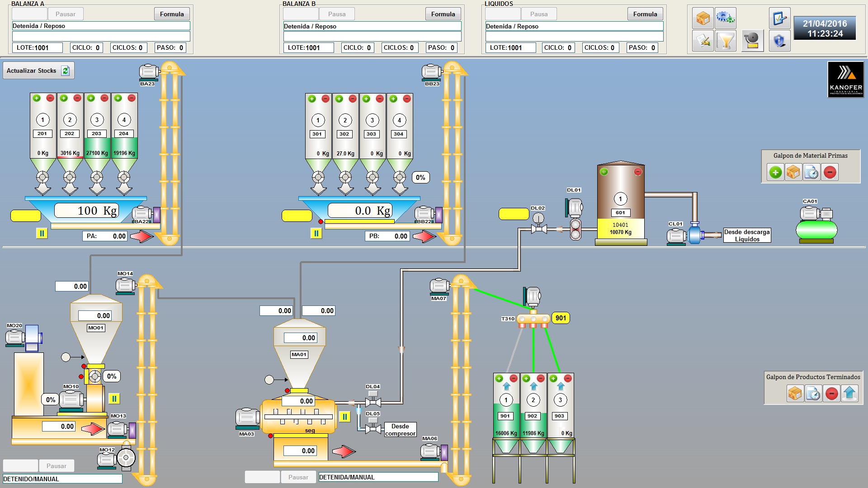This screenshot has width=868, height=488.
Task: Click the funnel measuring icon
Action: (x=726, y=41)
